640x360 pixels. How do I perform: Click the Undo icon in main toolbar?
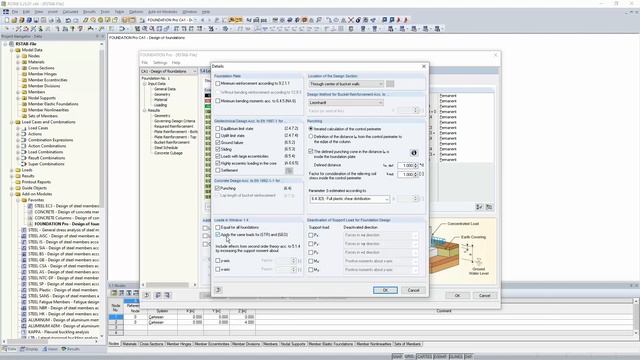point(68,20)
